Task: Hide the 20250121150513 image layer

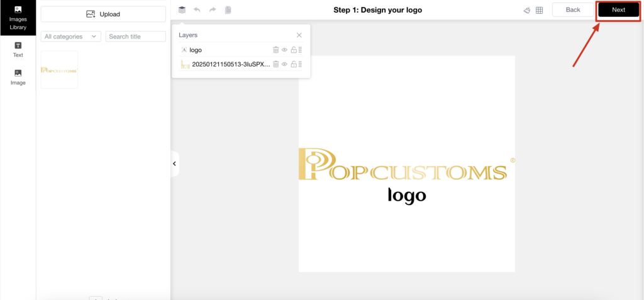Action: [284, 64]
